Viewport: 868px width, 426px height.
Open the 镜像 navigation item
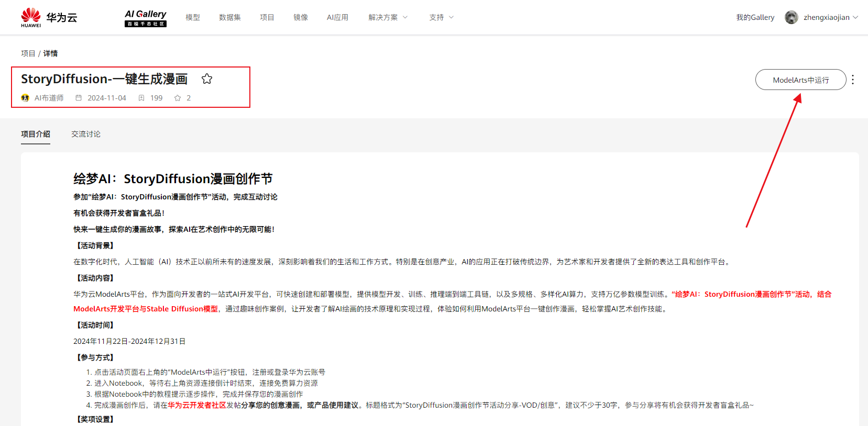301,17
